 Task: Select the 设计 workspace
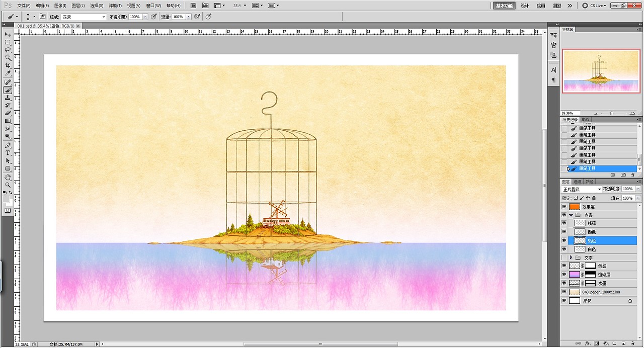click(x=525, y=6)
